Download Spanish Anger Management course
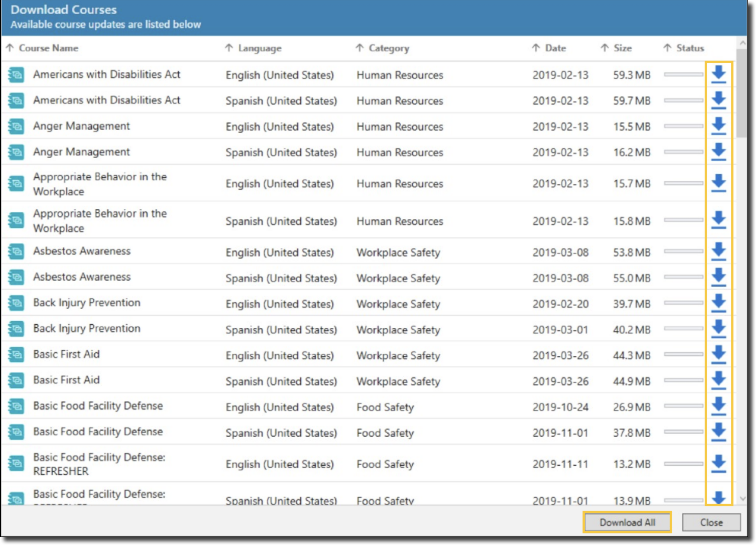Viewport: 756px width, 545px height. 718,152
